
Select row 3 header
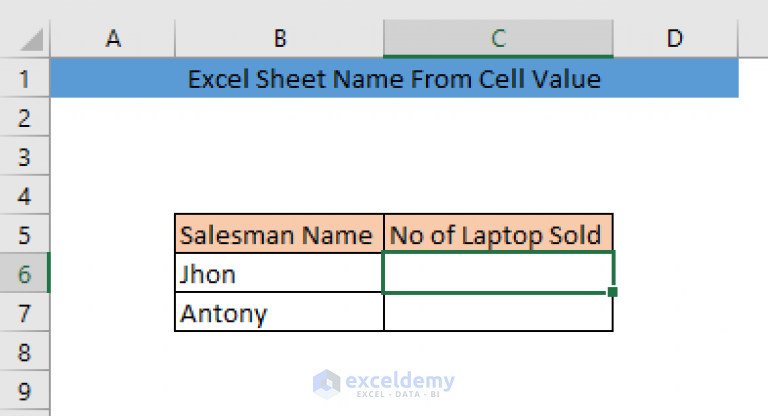coord(24,157)
